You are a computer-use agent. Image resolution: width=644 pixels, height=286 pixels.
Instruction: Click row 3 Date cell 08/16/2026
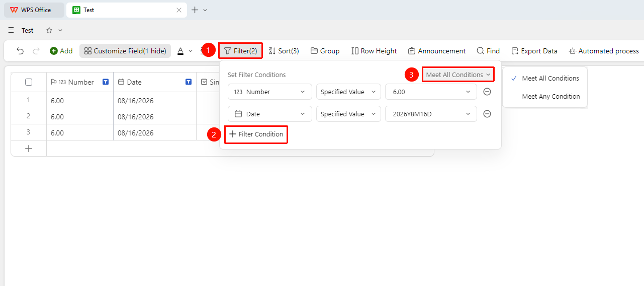pos(155,132)
